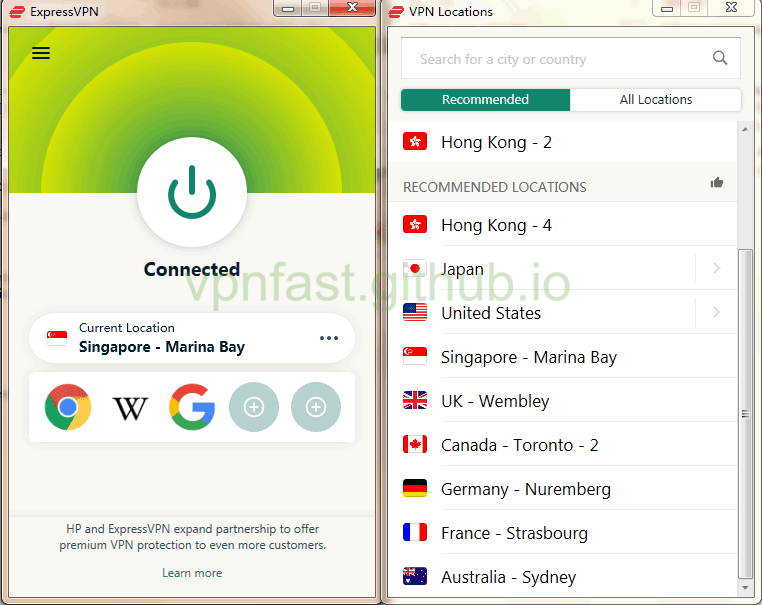Screen dimensions: 762x605
Task: Toggle the VPN power button
Action: click(192, 192)
